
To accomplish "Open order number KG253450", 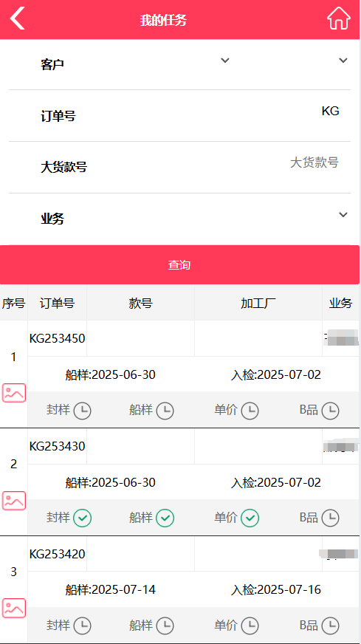I will [57, 338].
